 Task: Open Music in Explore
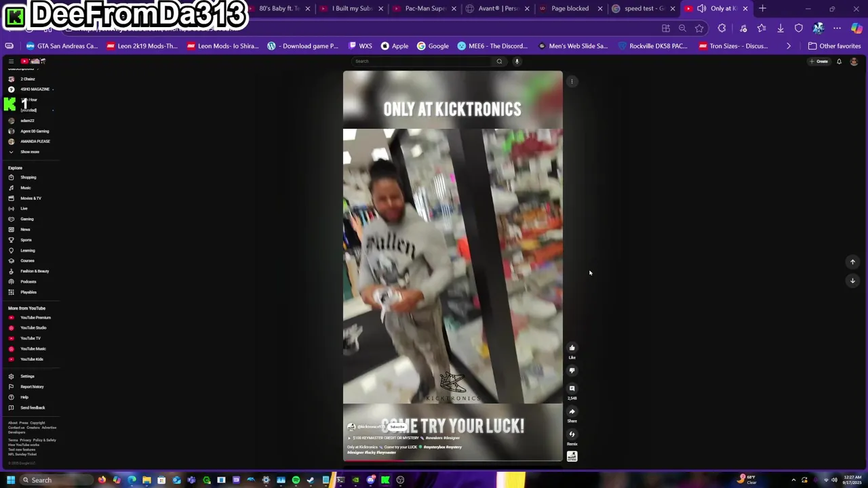tap(27, 188)
